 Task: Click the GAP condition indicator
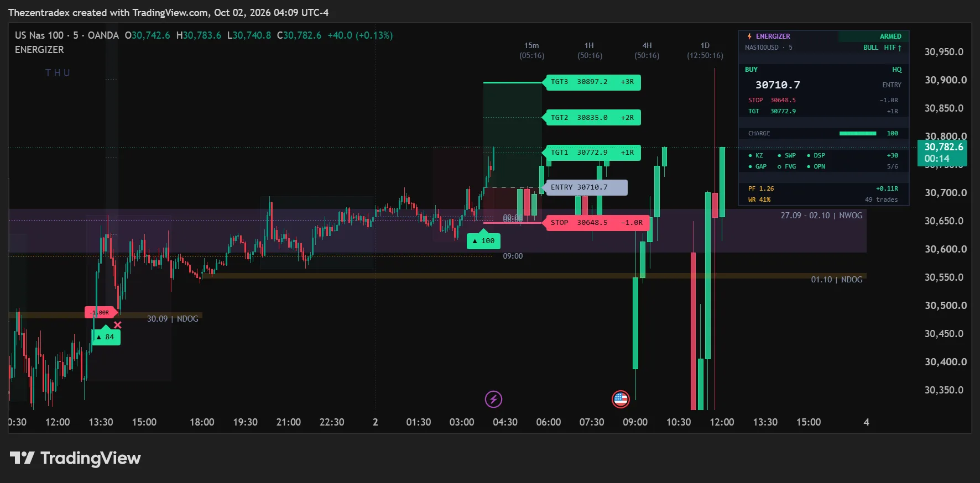click(x=758, y=166)
